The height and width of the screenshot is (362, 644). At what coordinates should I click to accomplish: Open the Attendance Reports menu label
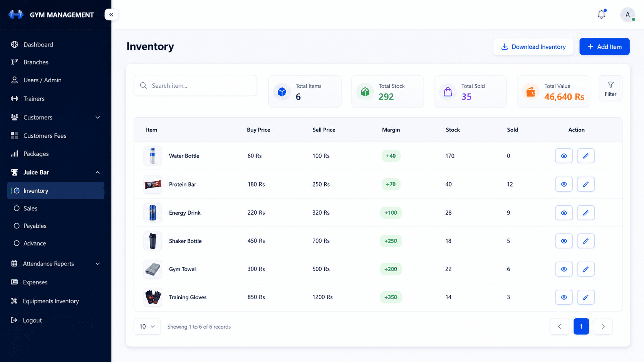pos(48,264)
